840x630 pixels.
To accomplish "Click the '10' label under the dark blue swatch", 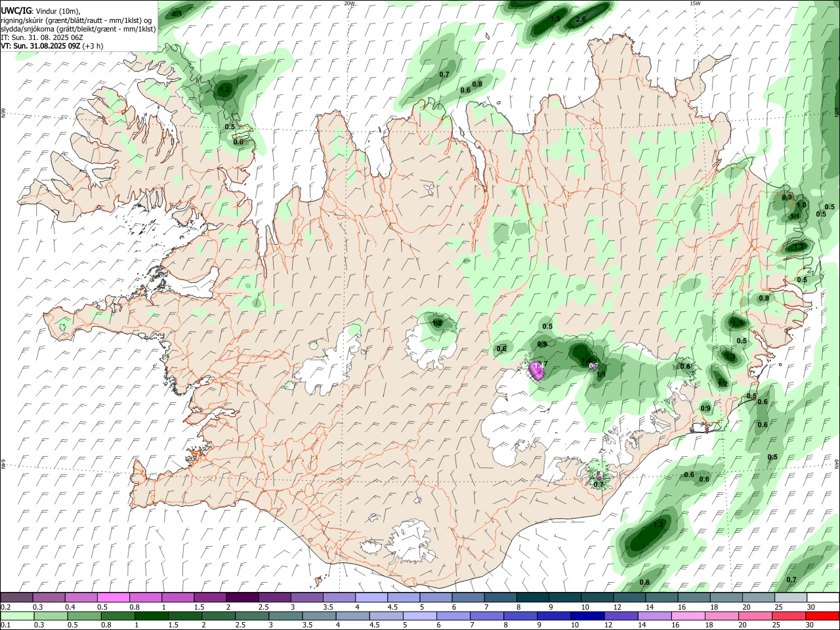I will click(575, 625).
